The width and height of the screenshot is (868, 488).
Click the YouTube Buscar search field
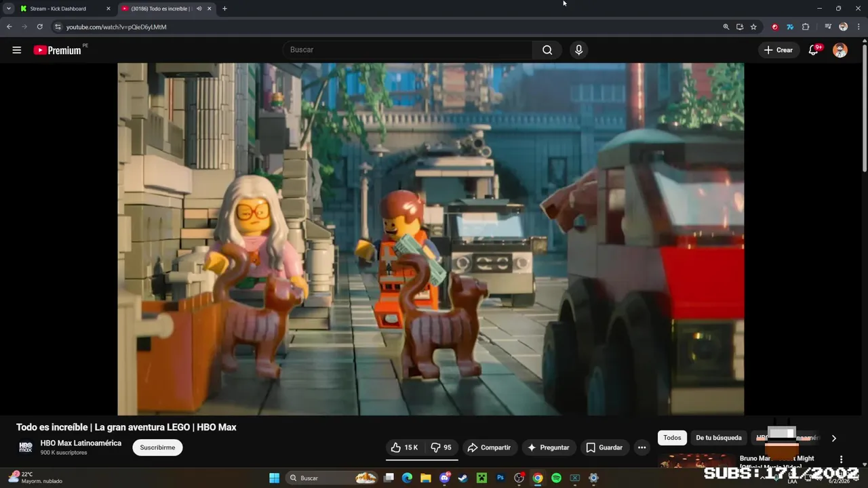pyautogui.click(x=408, y=50)
